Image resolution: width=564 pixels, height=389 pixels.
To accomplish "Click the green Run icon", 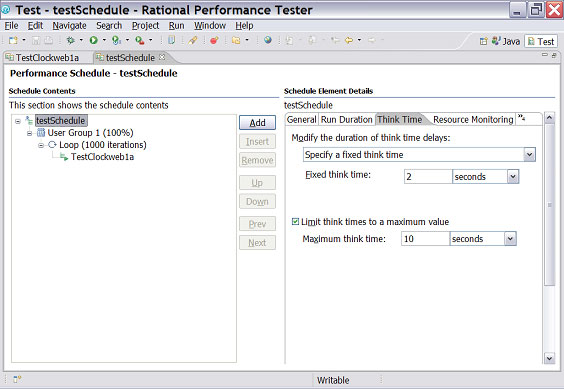I will [x=94, y=40].
